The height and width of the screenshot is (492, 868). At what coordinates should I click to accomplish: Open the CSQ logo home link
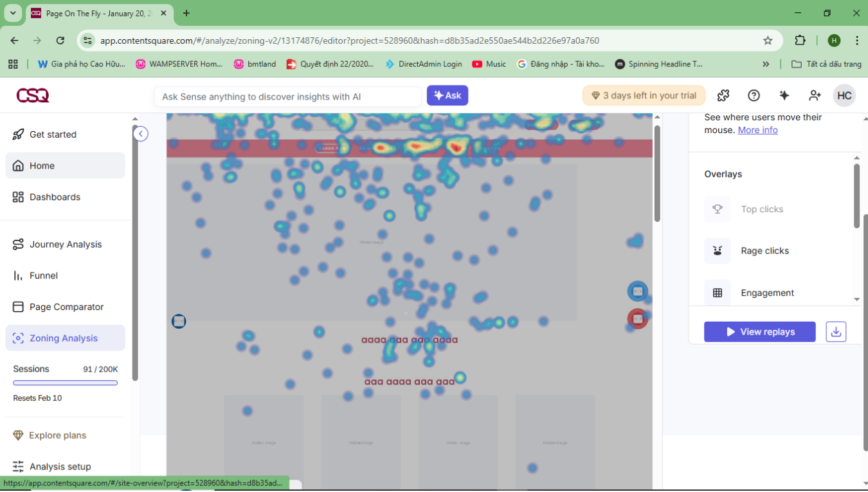(33, 96)
